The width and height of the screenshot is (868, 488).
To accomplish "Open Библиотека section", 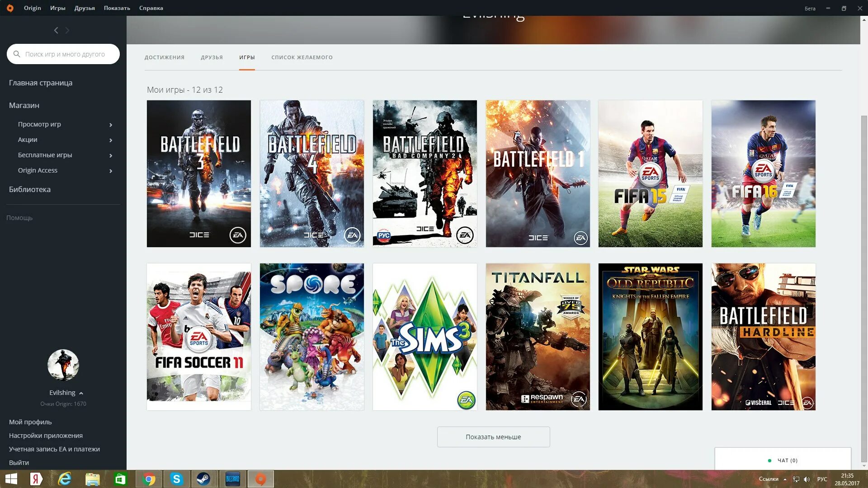I will 30,189.
